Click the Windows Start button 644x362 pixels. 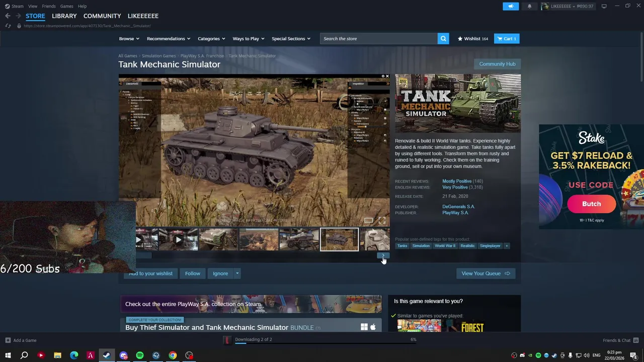pos(8,355)
